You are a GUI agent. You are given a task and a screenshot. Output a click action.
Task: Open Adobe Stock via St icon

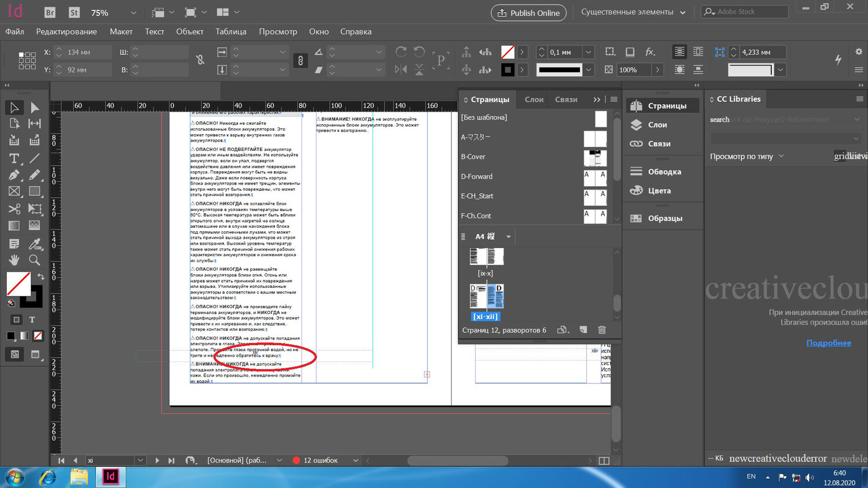click(x=74, y=13)
